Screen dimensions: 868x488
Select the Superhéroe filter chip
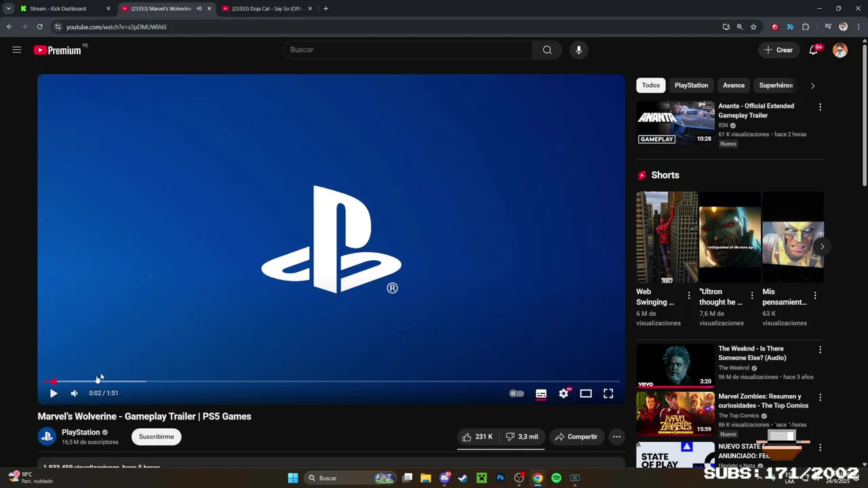tap(776, 85)
